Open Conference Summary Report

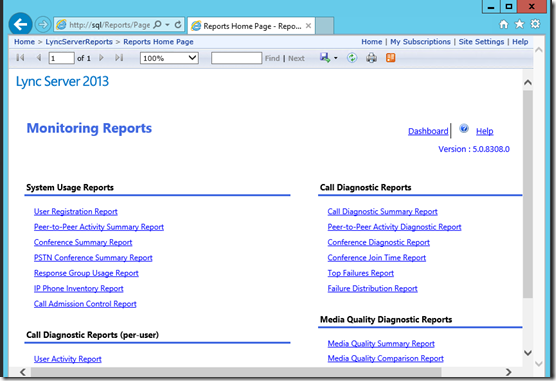click(83, 242)
